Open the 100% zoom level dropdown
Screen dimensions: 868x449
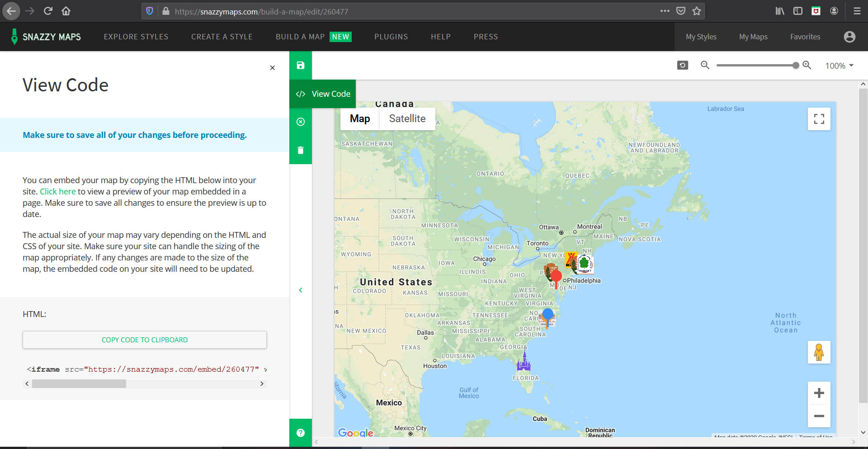coord(839,66)
